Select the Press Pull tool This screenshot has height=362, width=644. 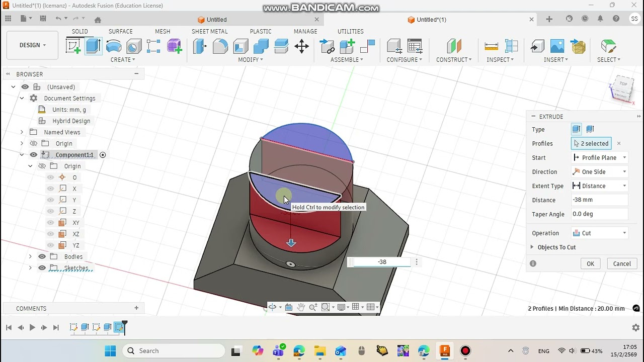pyautogui.click(x=200, y=46)
